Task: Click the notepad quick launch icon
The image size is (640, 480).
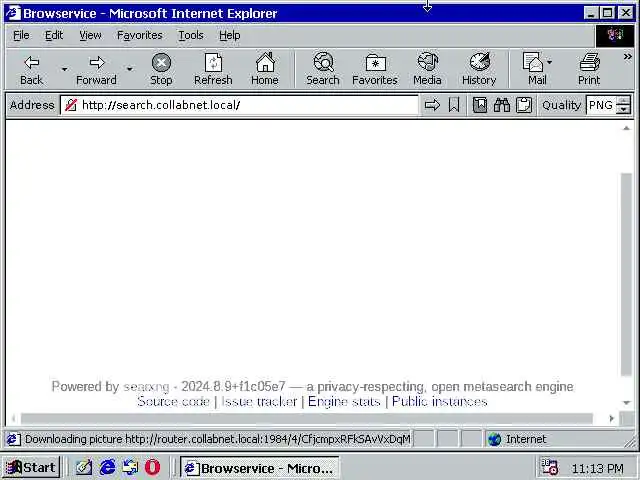Action: (x=84, y=467)
